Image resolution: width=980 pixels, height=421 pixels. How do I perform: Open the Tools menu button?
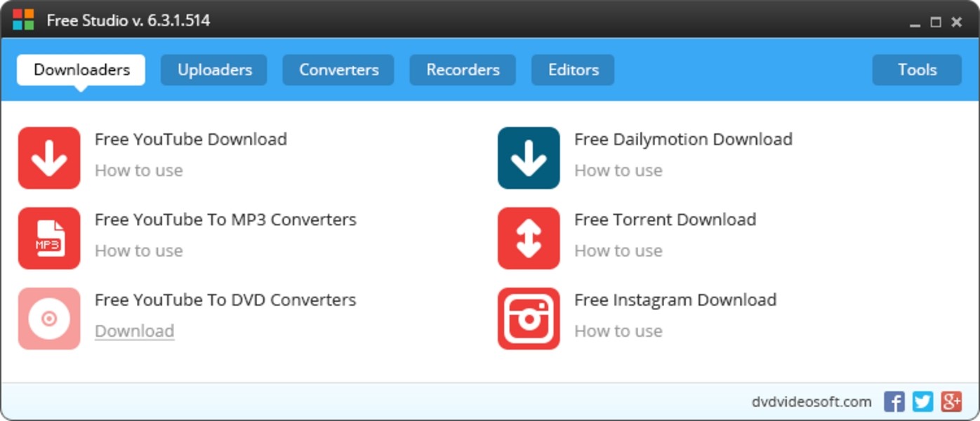pos(917,70)
